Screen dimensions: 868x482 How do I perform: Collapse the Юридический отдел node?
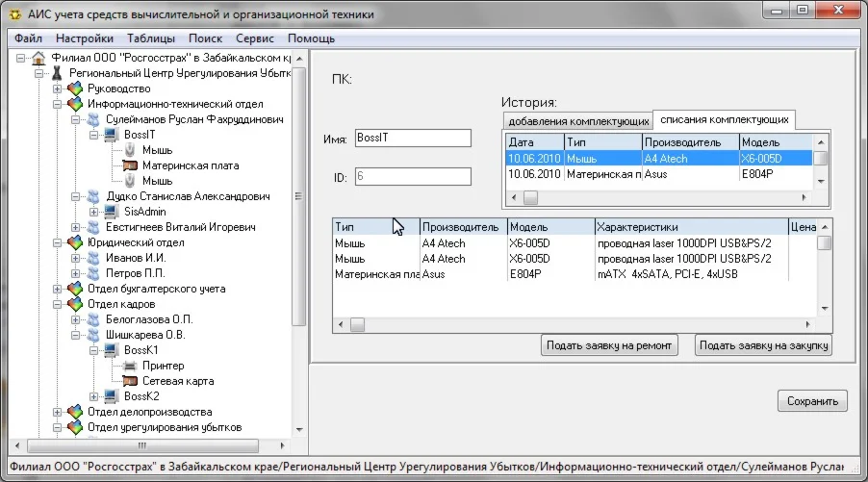click(58, 242)
